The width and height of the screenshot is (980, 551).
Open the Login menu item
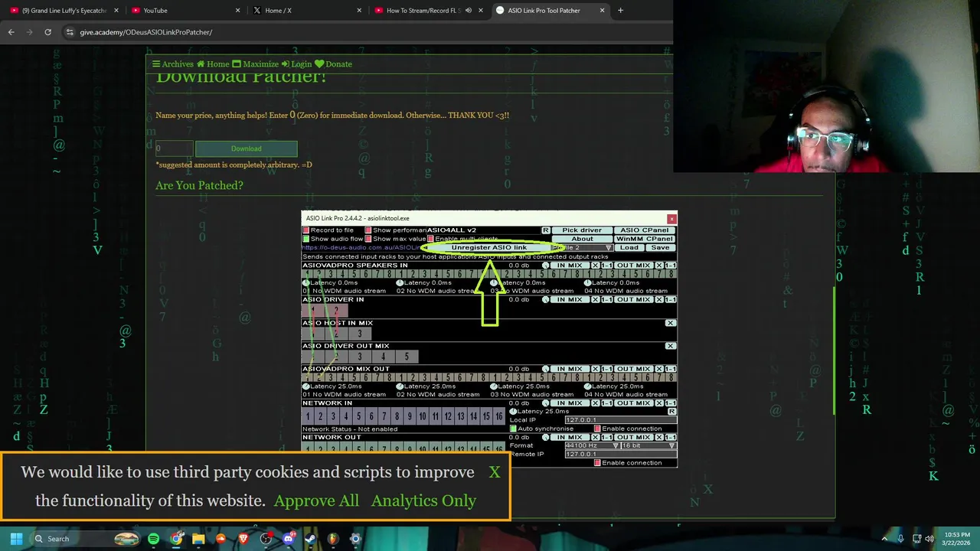pos(296,64)
